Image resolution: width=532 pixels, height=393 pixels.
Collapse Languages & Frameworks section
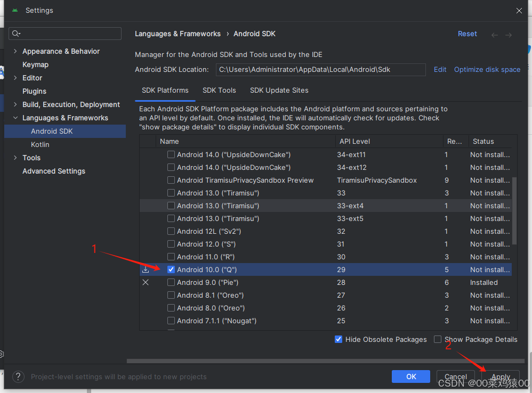tap(15, 118)
